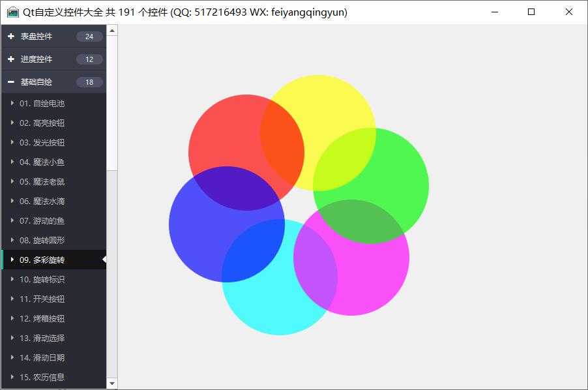
Task: Select 04. 魔法小鱼 in sidebar
Action: click(x=42, y=162)
